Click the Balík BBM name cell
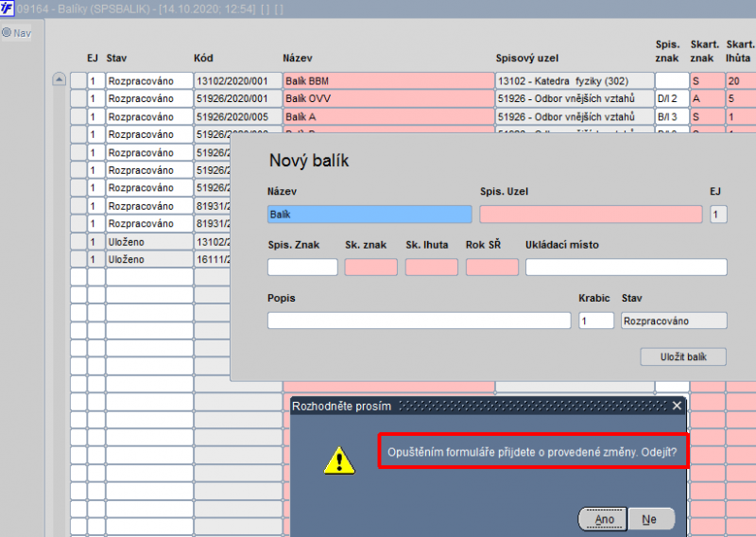 [x=388, y=81]
